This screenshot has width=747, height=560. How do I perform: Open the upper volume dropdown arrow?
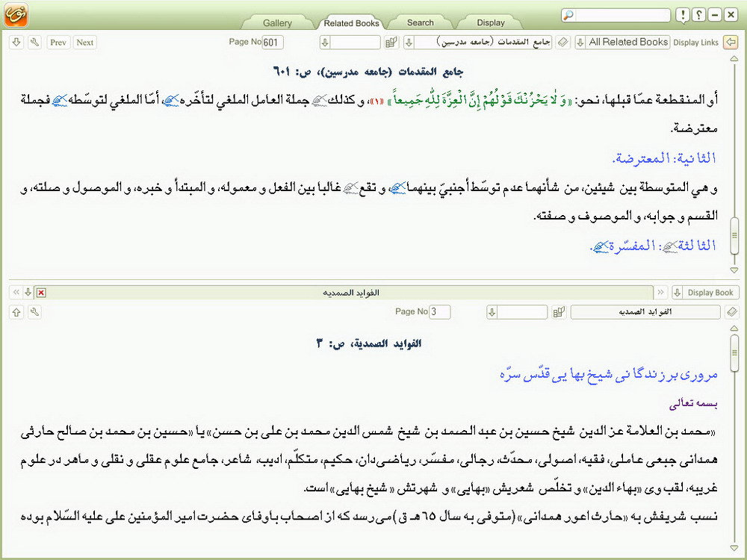[x=325, y=43]
